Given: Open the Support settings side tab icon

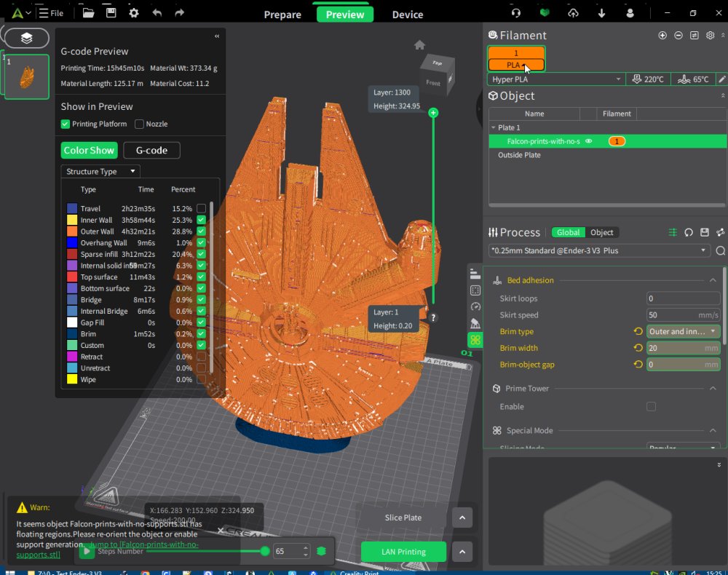Looking at the screenshot, I should (475, 323).
